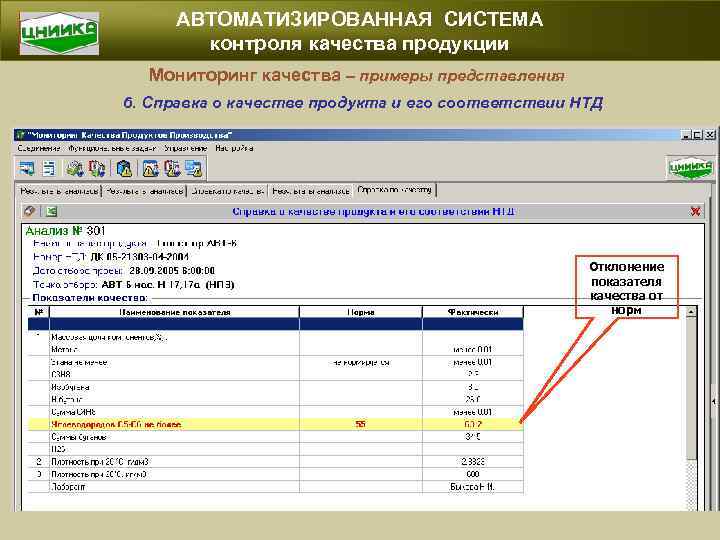Open the Настройка menu
This screenshot has height=540, width=720.
(x=235, y=148)
